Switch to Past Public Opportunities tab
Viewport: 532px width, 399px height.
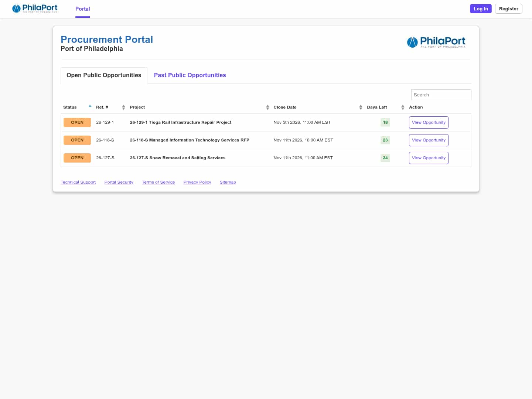coord(190,75)
